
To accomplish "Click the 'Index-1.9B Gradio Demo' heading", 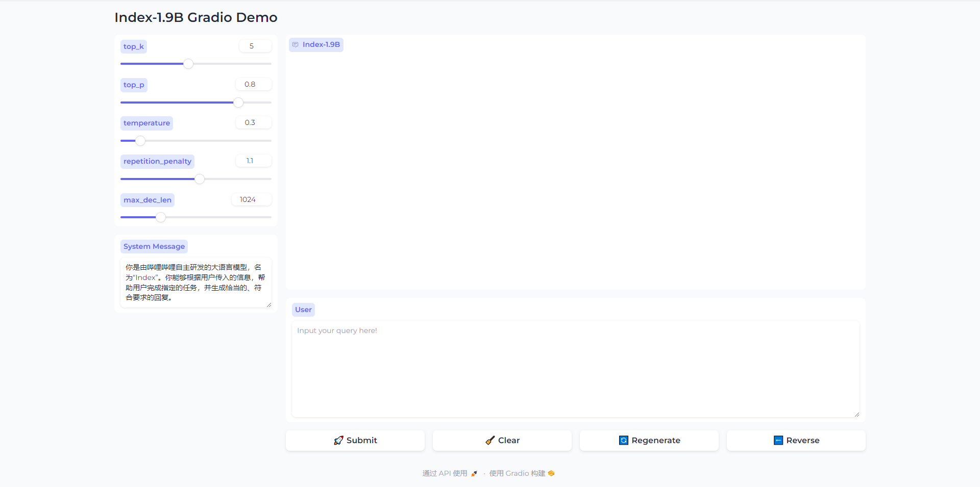I will 196,17.
